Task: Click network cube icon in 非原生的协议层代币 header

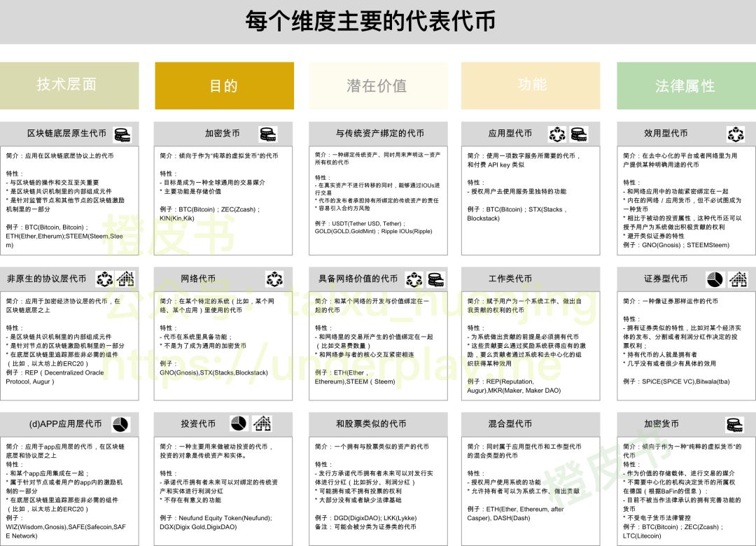Action: [104, 279]
